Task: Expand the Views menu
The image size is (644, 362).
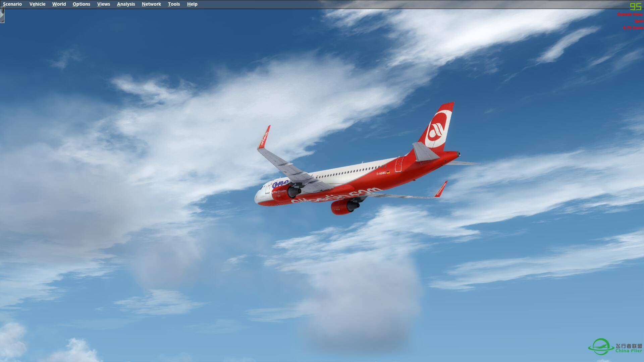Action: click(x=104, y=4)
